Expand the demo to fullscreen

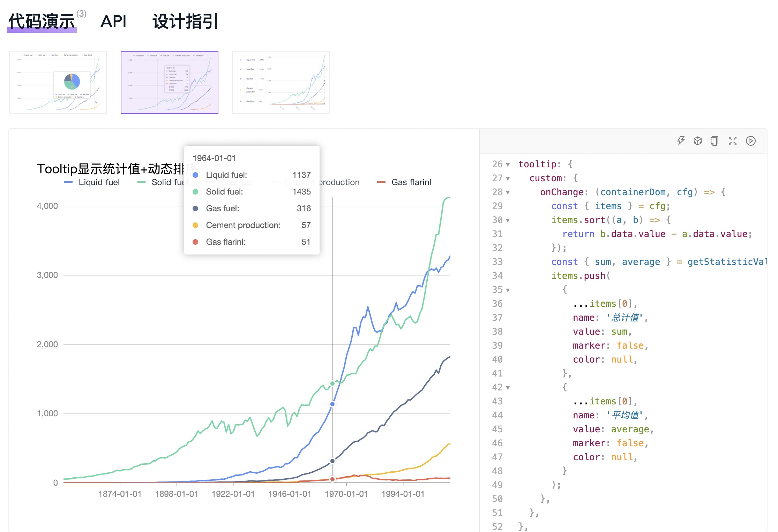pos(733,141)
